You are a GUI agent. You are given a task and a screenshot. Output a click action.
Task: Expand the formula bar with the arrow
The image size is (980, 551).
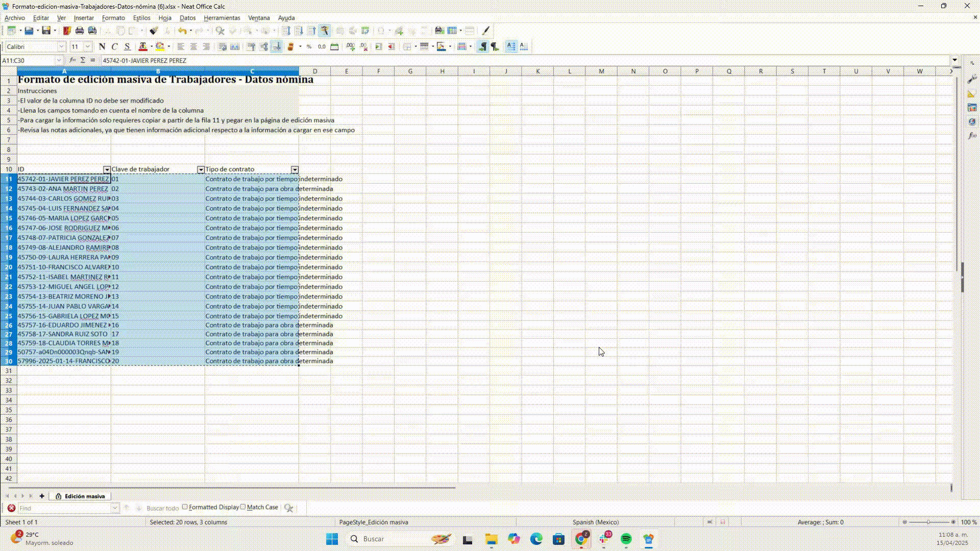[x=954, y=60]
